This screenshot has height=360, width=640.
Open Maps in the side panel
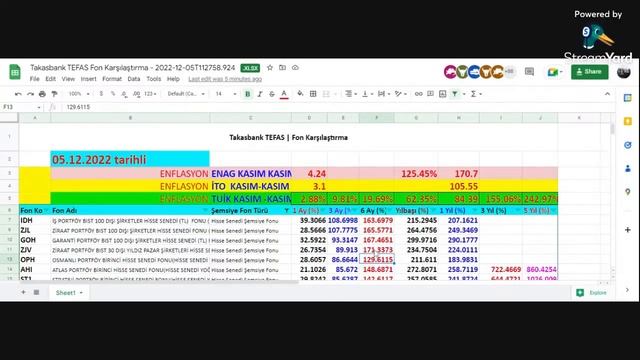click(628, 192)
